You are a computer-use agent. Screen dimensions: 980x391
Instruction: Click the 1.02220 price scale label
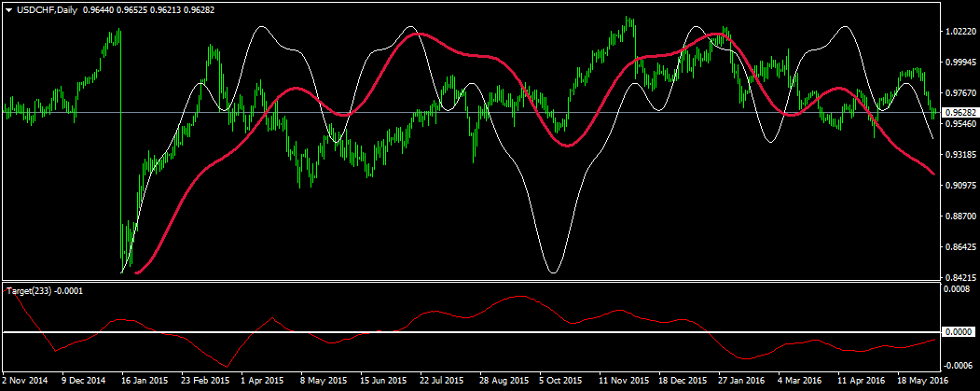(959, 32)
